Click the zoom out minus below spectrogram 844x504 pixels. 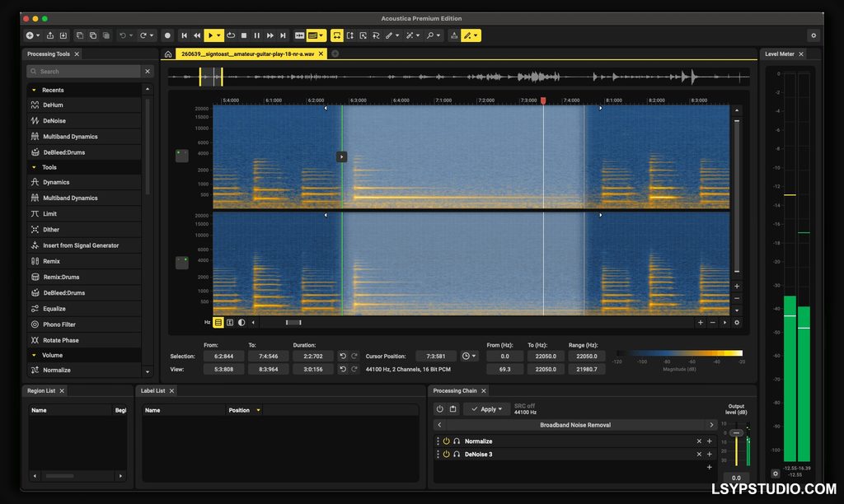[713, 323]
